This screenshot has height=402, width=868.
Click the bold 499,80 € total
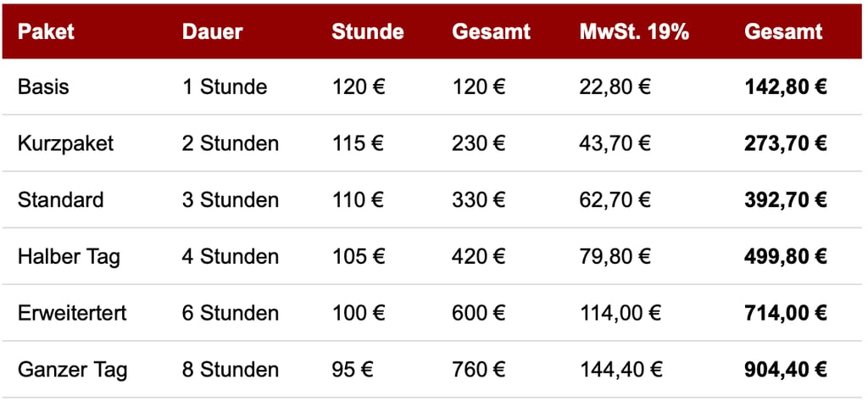(x=786, y=256)
